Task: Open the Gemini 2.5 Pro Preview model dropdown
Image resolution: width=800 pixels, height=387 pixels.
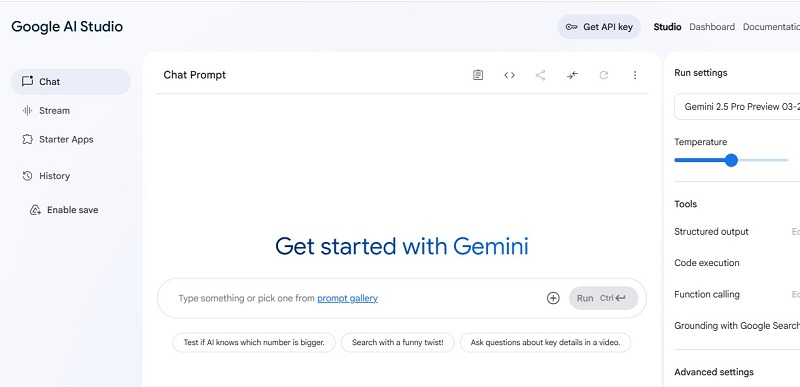Action: coord(737,107)
